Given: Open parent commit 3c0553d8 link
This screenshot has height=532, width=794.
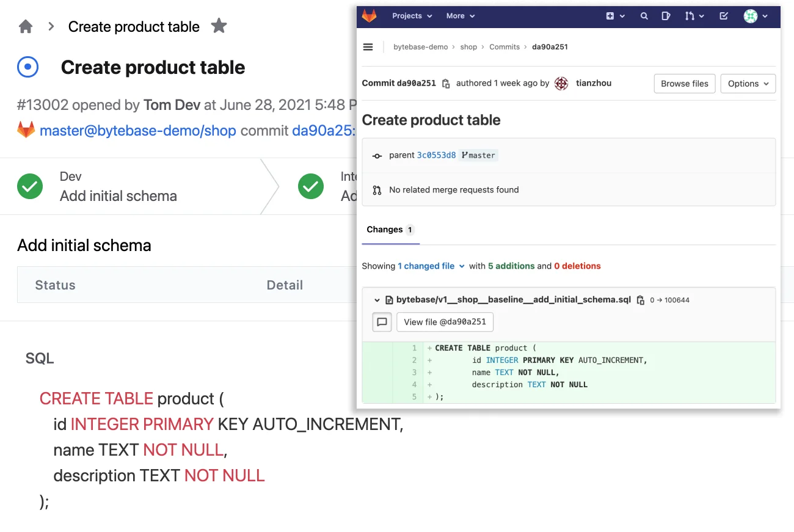Looking at the screenshot, I should [436, 155].
